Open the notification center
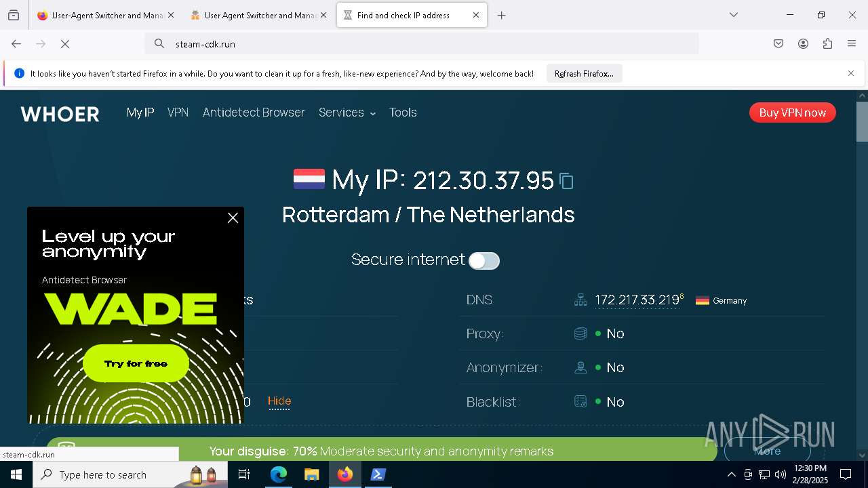 coord(846,474)
